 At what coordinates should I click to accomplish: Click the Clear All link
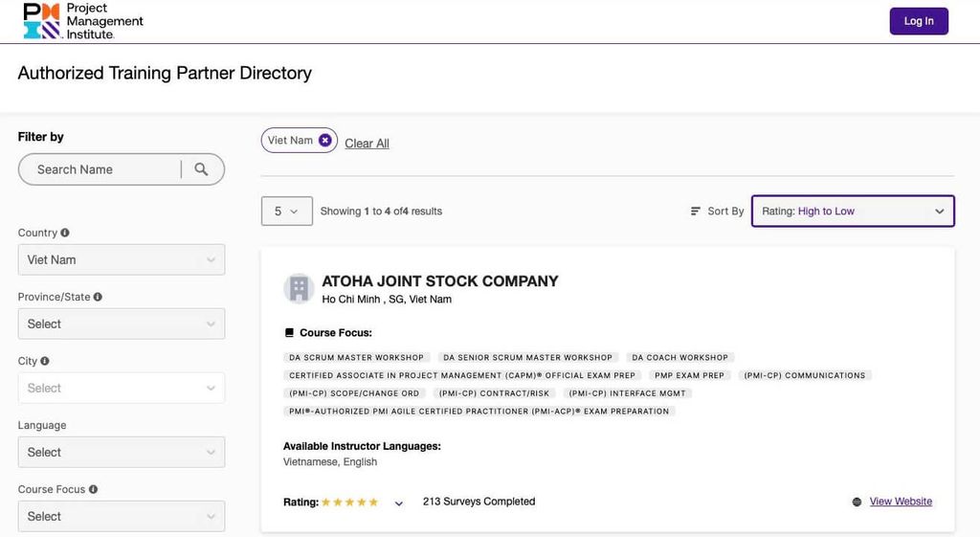point(367,144)
